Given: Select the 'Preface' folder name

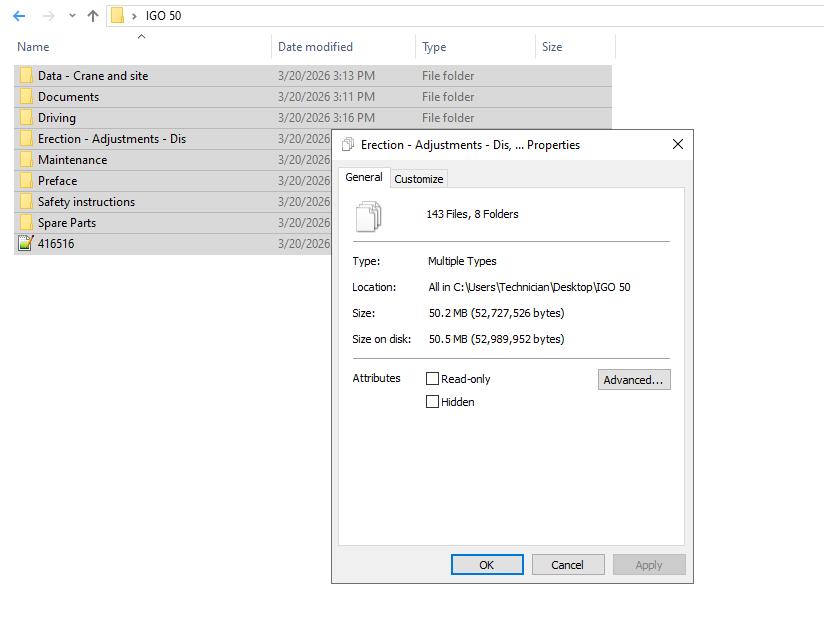Looking at the screenshot, I should (x=57, y=181).
